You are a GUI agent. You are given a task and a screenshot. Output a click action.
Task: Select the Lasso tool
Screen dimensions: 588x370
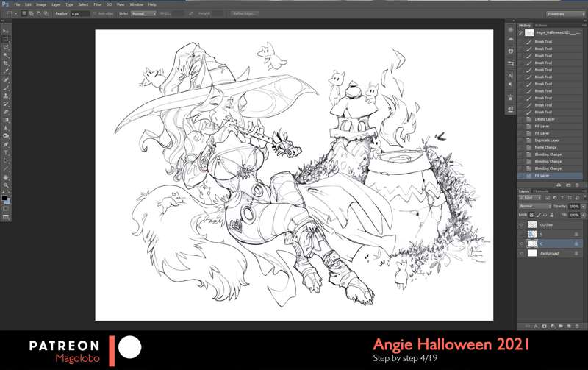point(6,47)
